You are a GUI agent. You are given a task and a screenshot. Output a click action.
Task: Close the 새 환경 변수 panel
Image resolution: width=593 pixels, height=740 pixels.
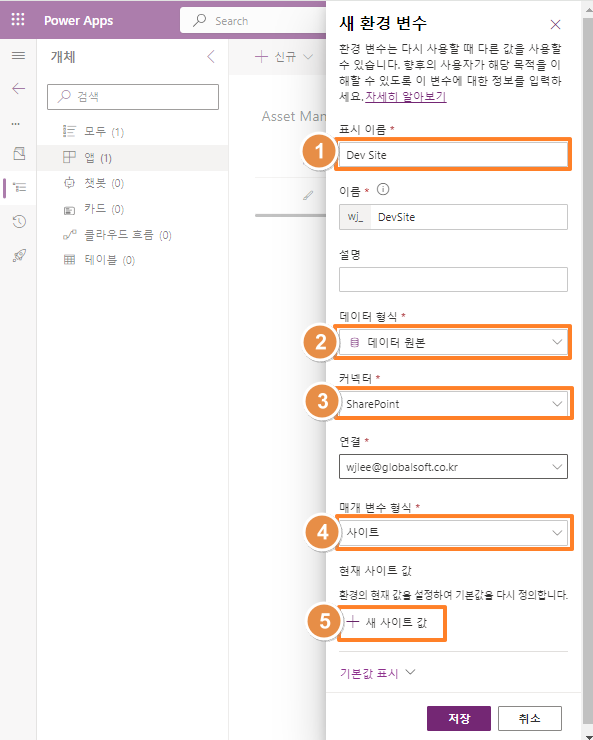tap(555, 25)
